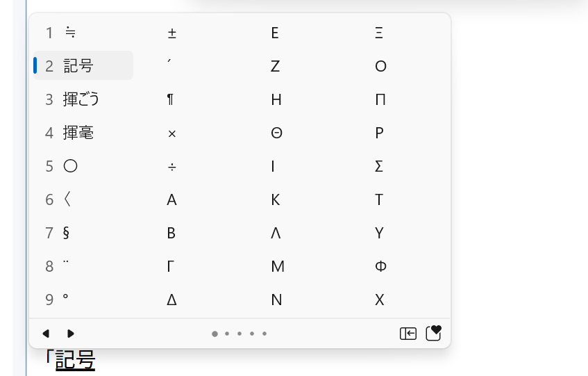Click the next page arrow in candidate window

tap(71, 334)
